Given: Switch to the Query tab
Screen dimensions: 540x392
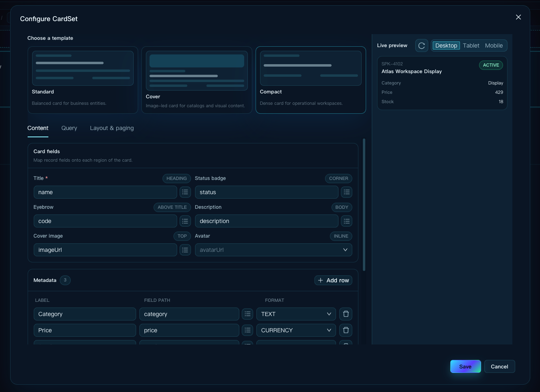Looking at the screenshot, I should [x=69, y=128].
